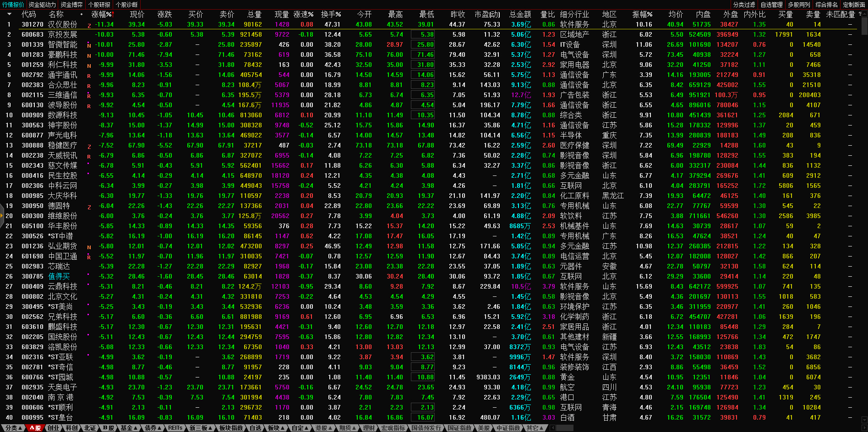The height and width of the screenshot is (432, 868).
Task: Click the left arrow beside bottom tabs
Action: click(x=552, y=428)
